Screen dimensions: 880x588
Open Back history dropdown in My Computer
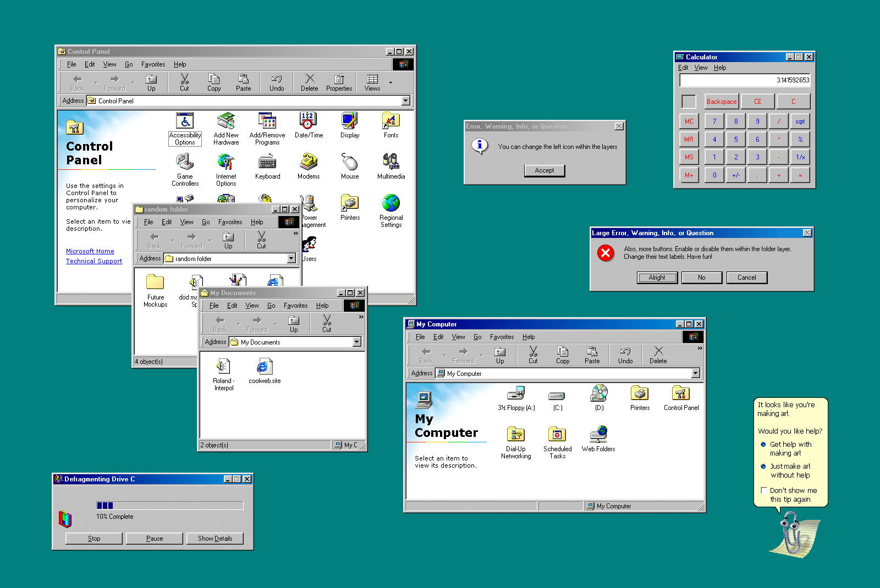444,355
